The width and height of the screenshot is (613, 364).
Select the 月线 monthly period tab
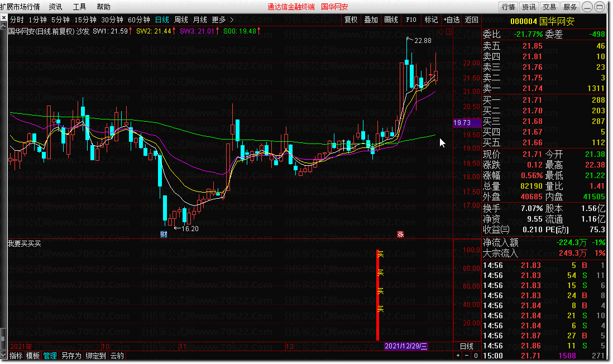(200, 20)
